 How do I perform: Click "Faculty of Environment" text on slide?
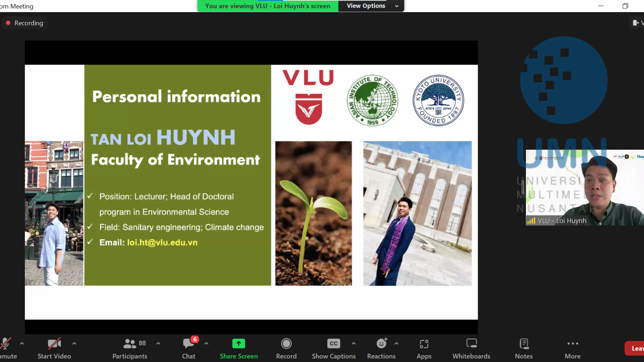pyautogui.click(x=175, y=160)
